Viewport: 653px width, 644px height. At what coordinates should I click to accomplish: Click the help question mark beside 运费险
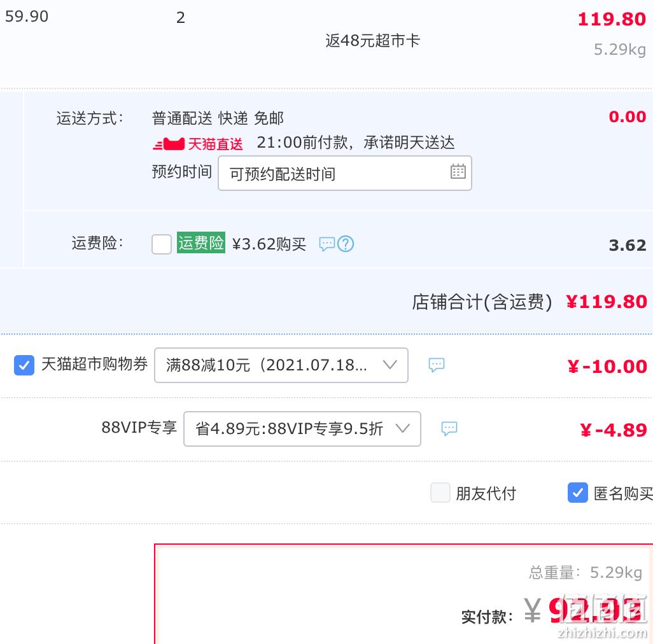click(345, 244)
